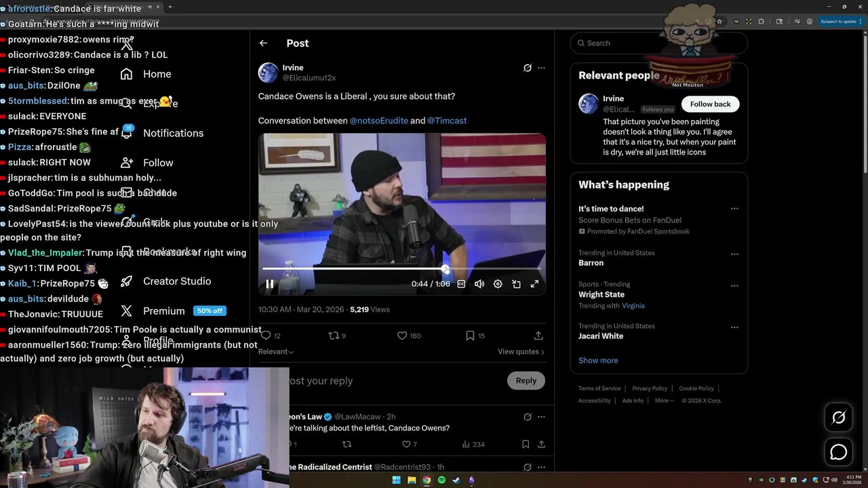Open the @Timcast mention
The height and width of the screenshot is (488, 868).
click(447, 121)
